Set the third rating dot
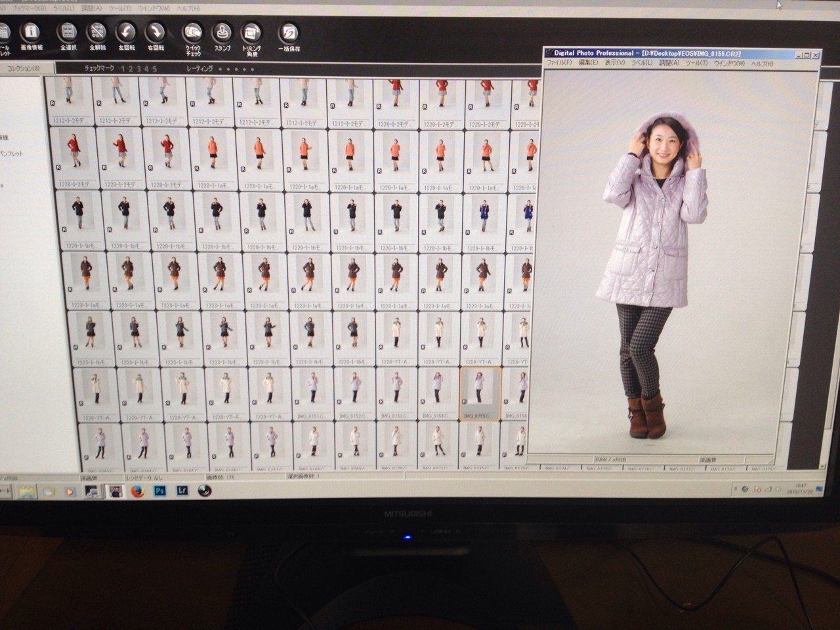The width and height of the screenshot is (840, 630). [236, 69]
